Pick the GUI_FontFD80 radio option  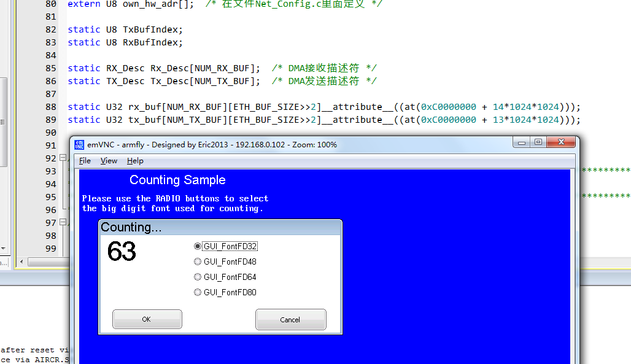198,292
